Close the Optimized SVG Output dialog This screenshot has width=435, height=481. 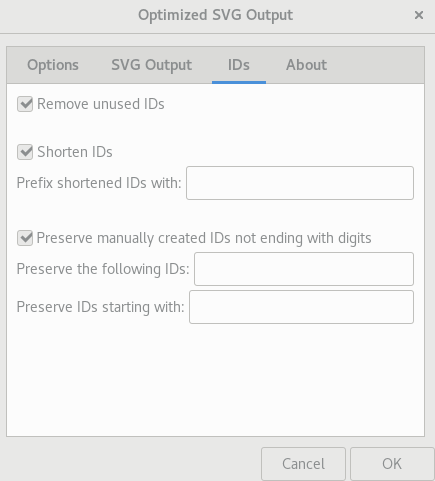point(419,15)
